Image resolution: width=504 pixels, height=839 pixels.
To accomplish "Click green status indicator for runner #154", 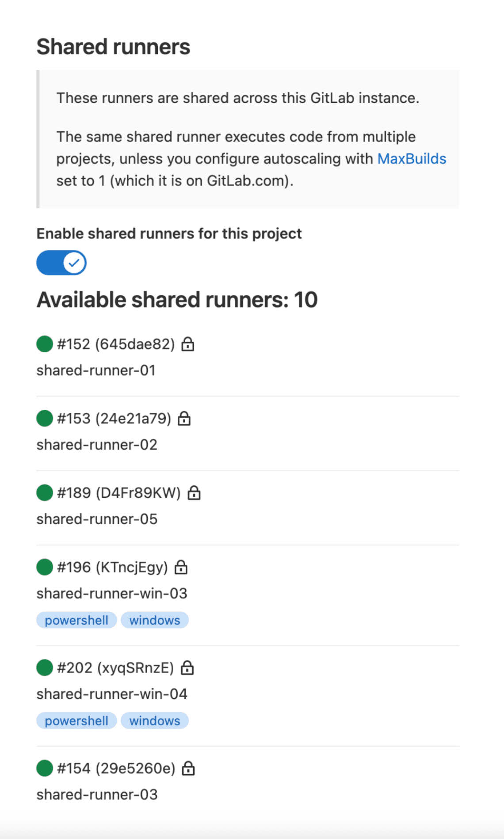I will [x=45, y=768].
